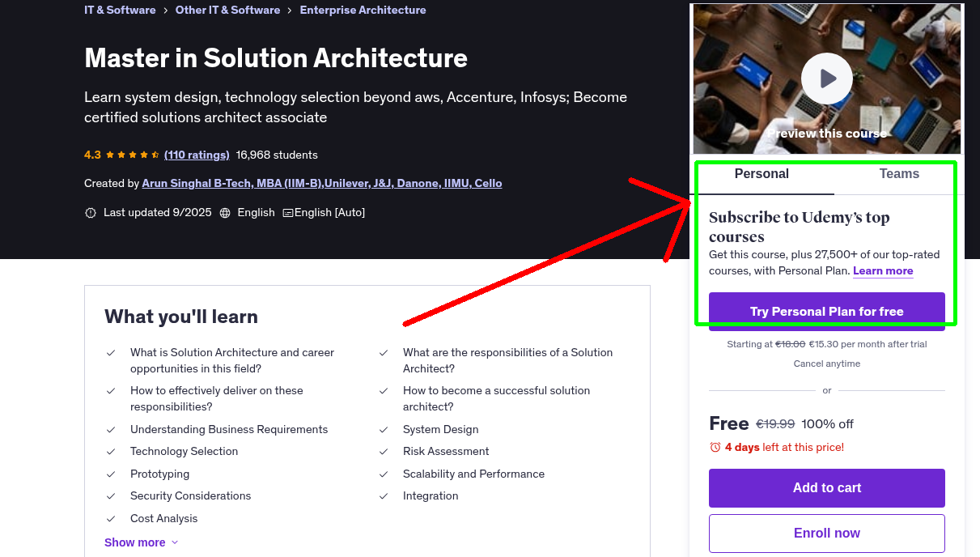Click checkmark icon beside Integration
980x557 pixels.
pos(384,496)
